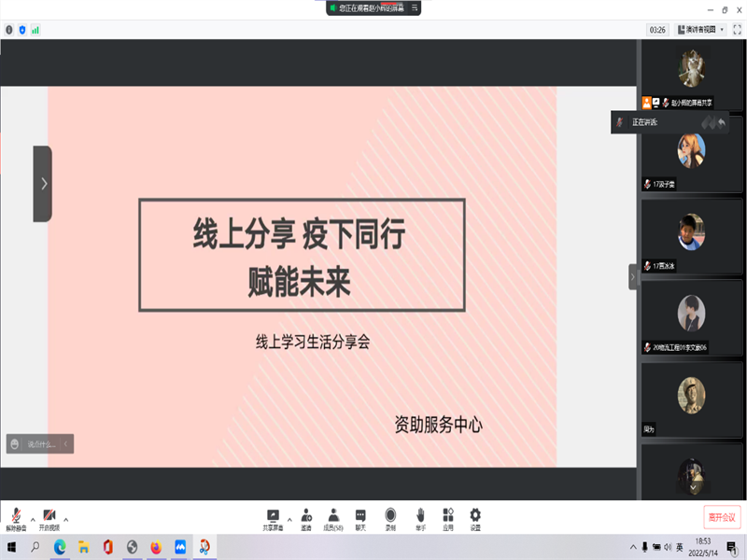Viewport: 747px width, 560px height.
Task: Open the chat panel
Action: [x=360, y=518]
